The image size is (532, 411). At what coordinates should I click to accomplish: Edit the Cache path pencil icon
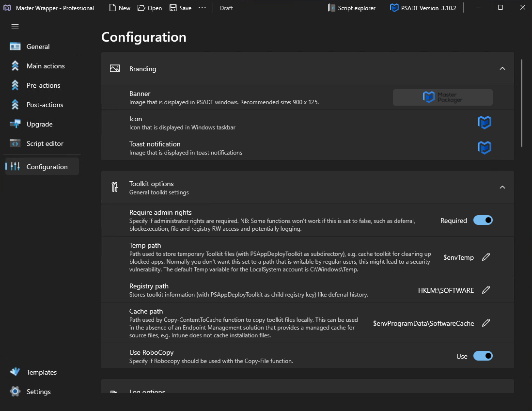[x=486, y=323]
